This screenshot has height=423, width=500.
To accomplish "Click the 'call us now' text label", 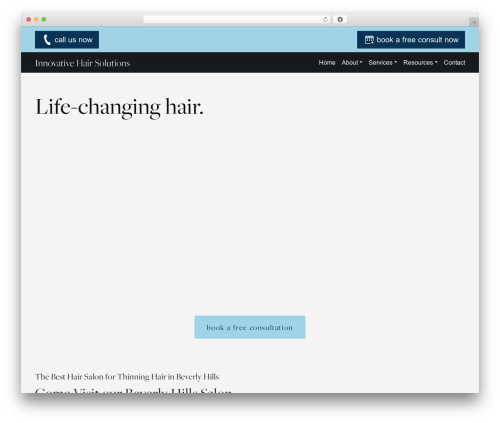I will (x=73, y=40).
